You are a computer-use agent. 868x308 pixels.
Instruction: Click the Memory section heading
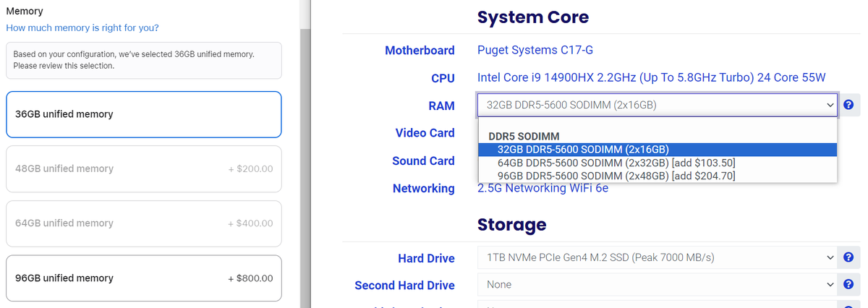25,12
